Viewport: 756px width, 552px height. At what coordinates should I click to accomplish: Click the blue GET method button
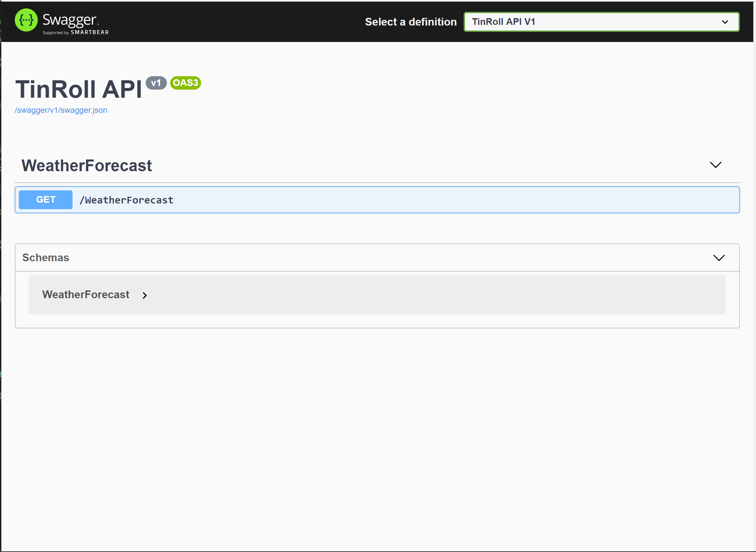46,200
